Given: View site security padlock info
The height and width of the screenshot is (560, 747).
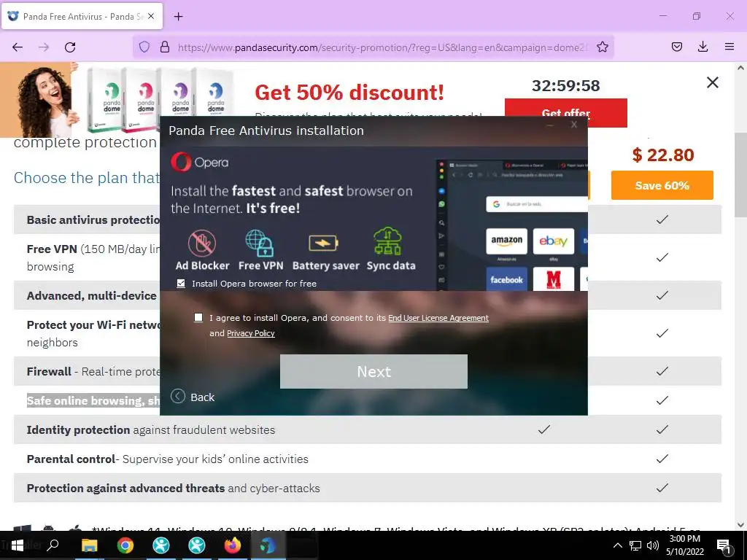Looking at the screenshot, I should click(165, 47).
